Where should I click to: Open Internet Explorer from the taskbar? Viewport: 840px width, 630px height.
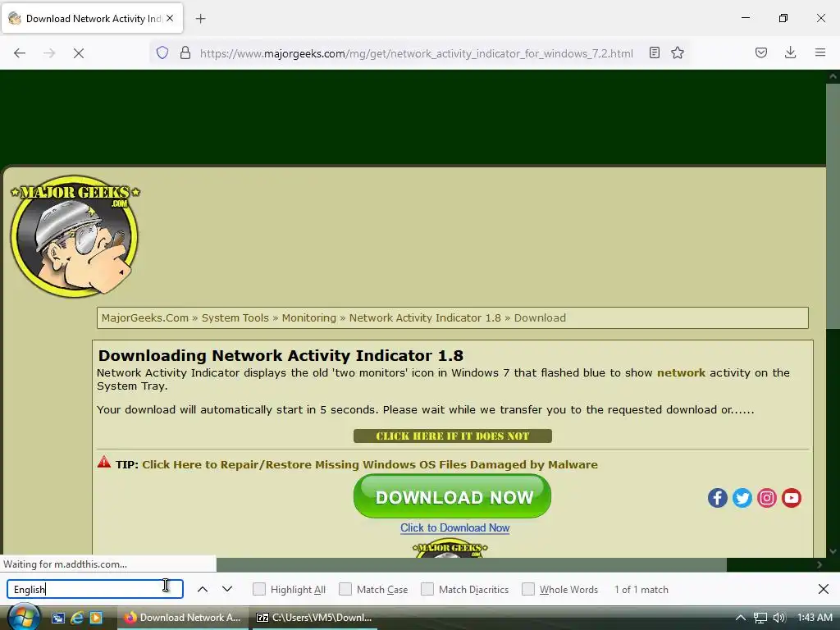pos(76,618)
